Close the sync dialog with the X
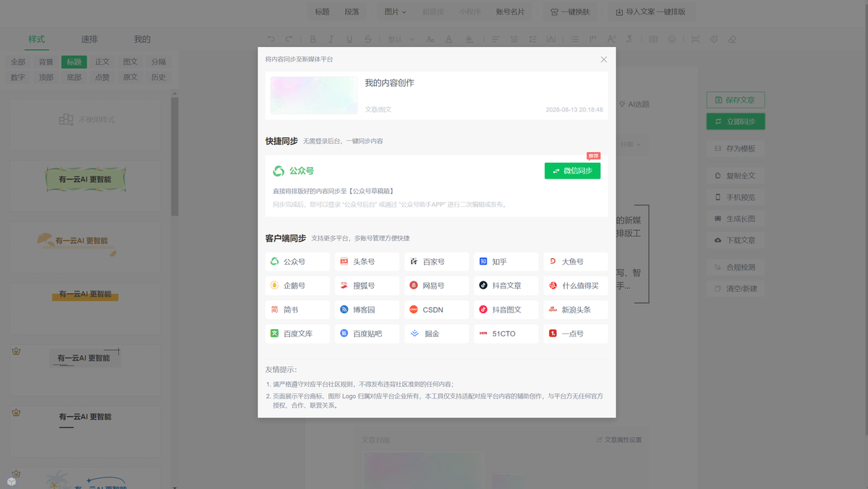The height and width of the screenshot is (489, 868). 604,59
